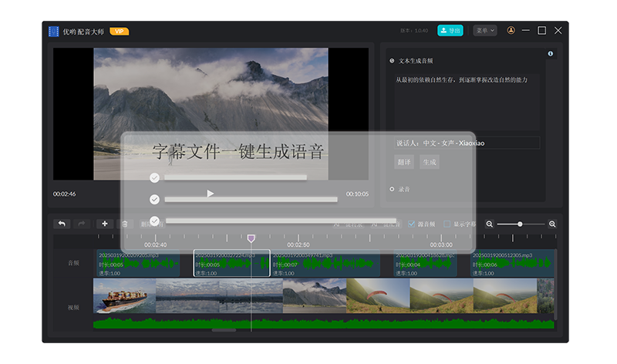Click the 翻译 translate button
617x364 pixels.
click(x=404, y=162)
